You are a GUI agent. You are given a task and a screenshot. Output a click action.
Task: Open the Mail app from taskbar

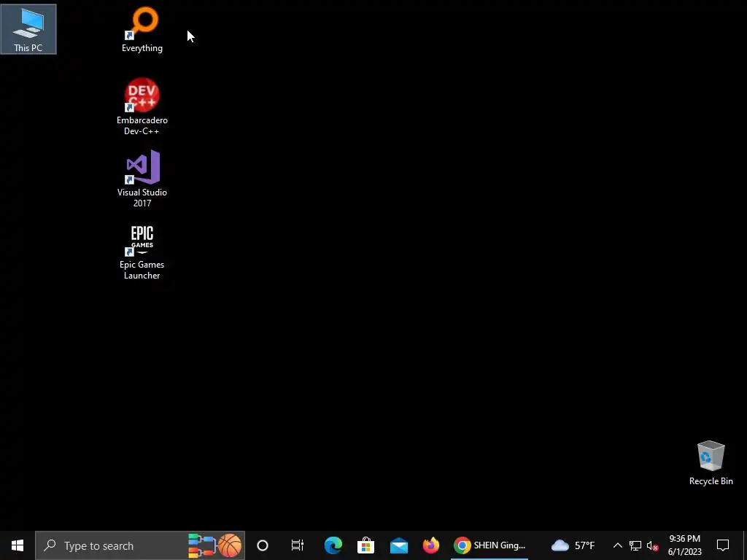[398, 545]
